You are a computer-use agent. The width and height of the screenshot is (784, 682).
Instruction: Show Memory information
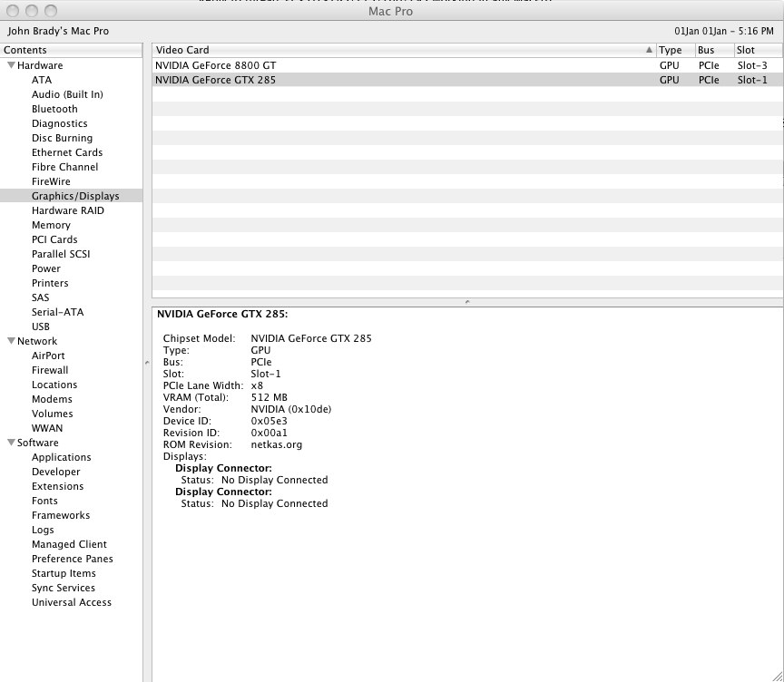51,225
